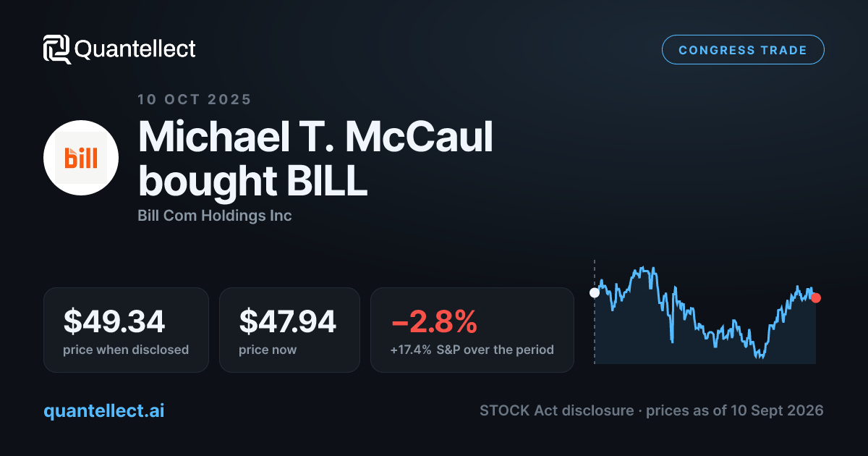868x456 pixels.
Task: Click the white start dot on chart
Action: tap(595, 293)
